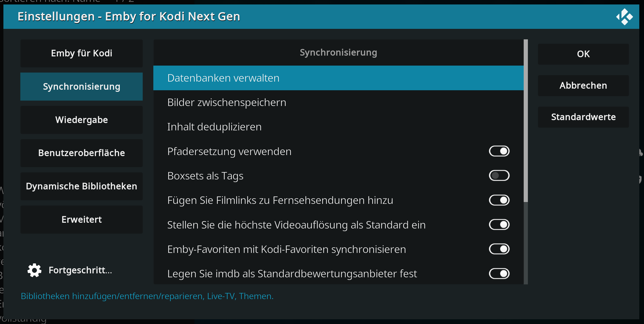644x324 pixels.
Task: Open Benutzeroberfläche settings category
Action: (x=82, y=153)
